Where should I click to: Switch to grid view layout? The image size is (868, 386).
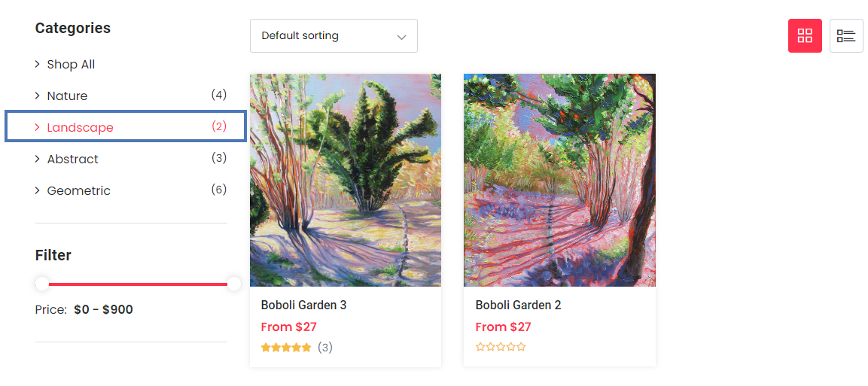click(x=805, y=35)
